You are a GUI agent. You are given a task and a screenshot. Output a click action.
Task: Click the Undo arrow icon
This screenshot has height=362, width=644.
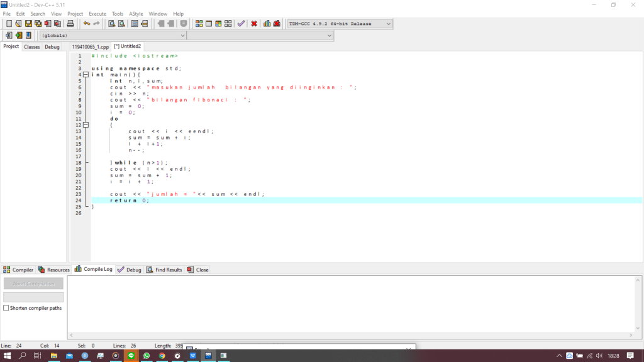[x=87, y=24]
